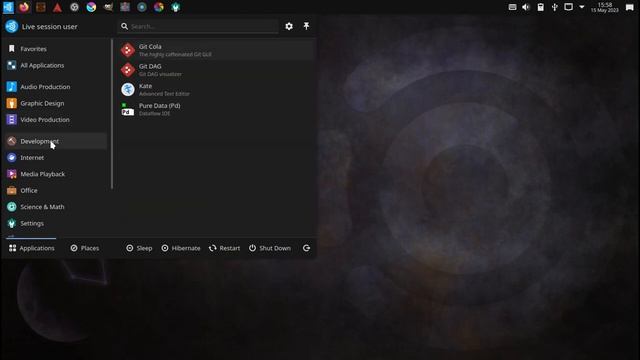
Task: Open the keyboard indicator in system tray
Action: (x=512, y=7)
